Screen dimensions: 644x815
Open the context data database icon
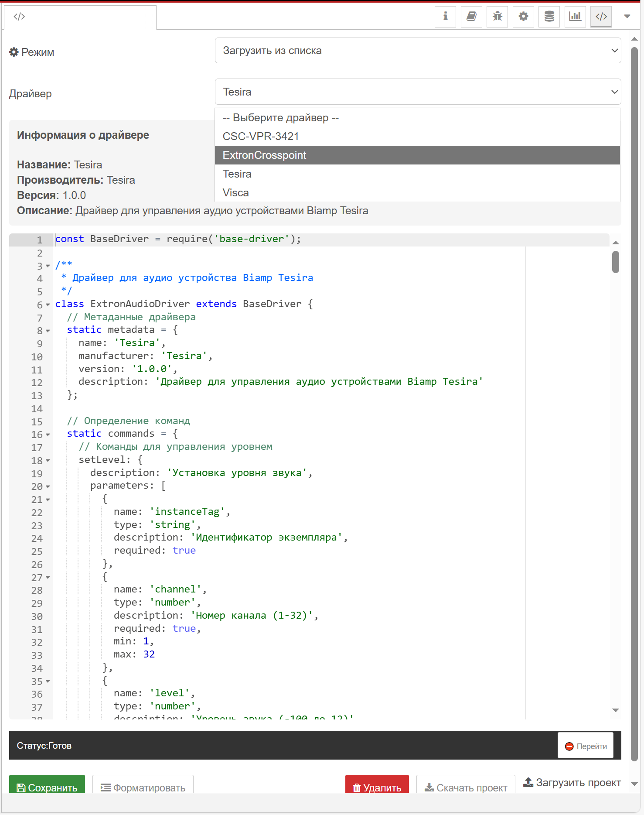click(x=549, y=17)
